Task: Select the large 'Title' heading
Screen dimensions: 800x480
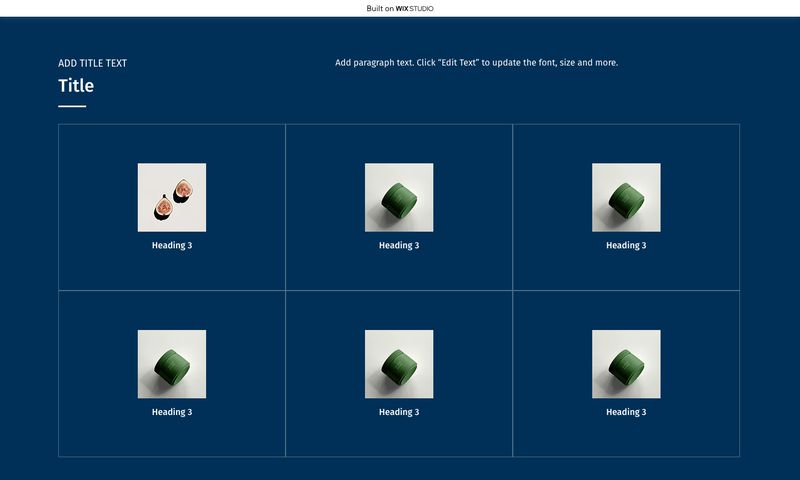Action: tap(76, 86)
